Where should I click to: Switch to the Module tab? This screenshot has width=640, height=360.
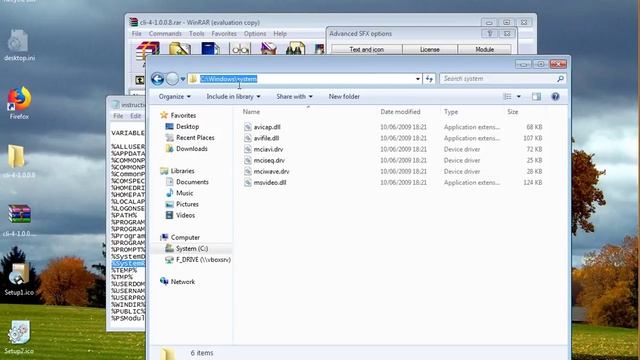(x=484, y=49)
